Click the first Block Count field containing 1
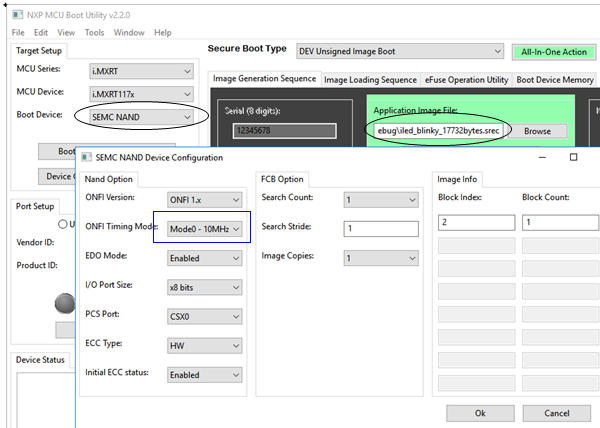 [x=560, y=223]
